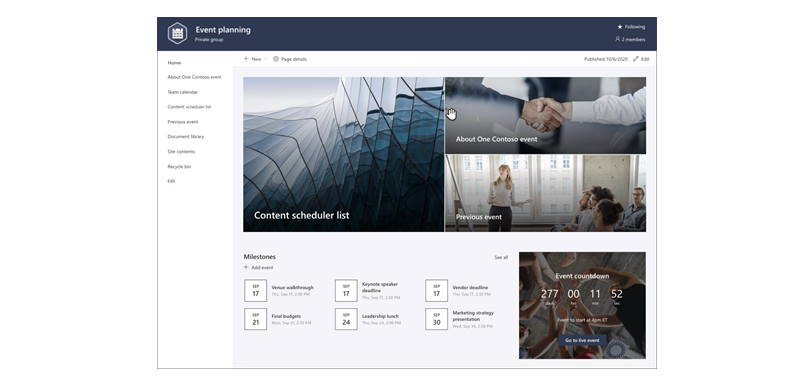Open Venue walkthrough Sep 17 date icon
The height and width of the screenshot is (380, 800).
click(256, 290)
